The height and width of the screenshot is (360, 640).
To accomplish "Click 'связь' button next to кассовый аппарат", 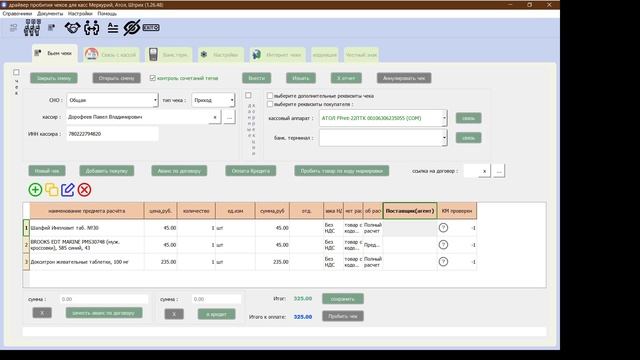I will [469, 118].
